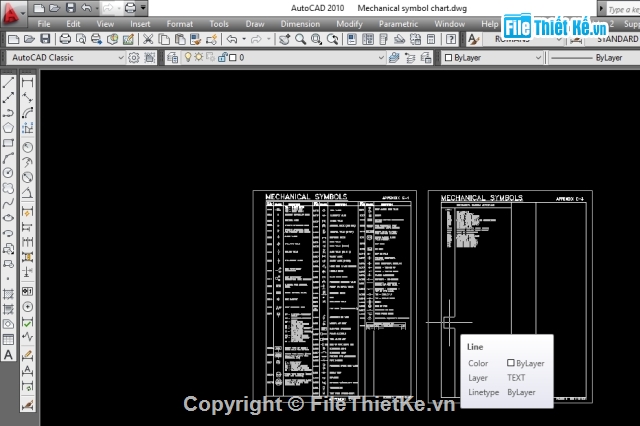Click New drawing icon in Standard toolbar
This screenshot has width=640, height=426.
tap(13, 39)
